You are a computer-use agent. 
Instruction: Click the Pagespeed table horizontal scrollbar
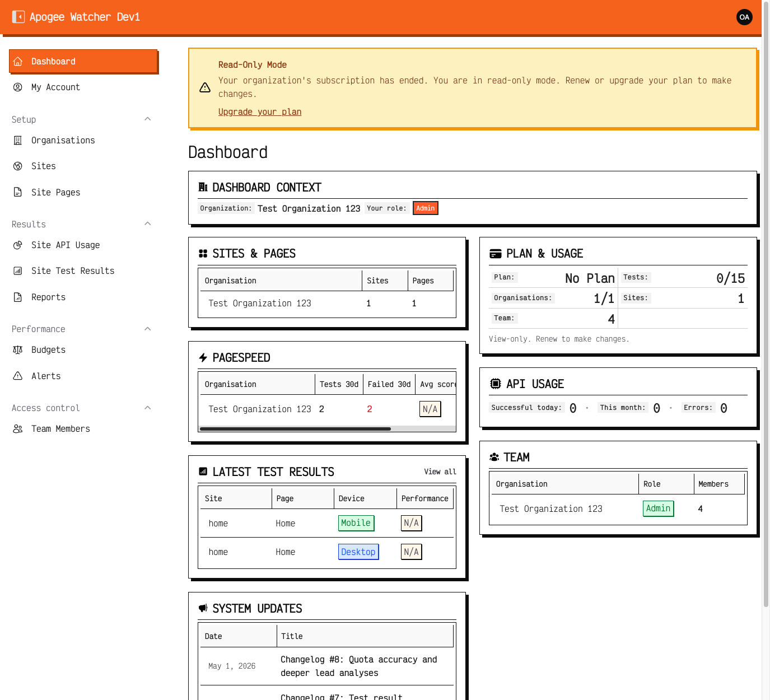point(295,429)
